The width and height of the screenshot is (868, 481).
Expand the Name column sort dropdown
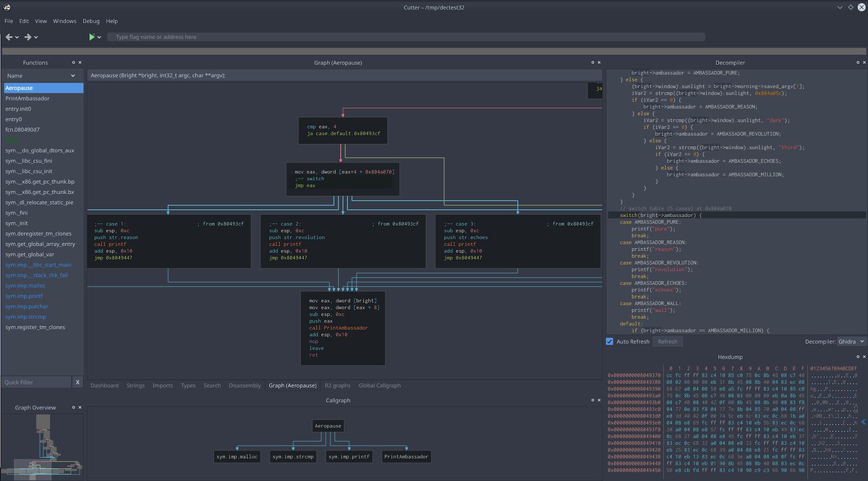click(x=73, y=75)
